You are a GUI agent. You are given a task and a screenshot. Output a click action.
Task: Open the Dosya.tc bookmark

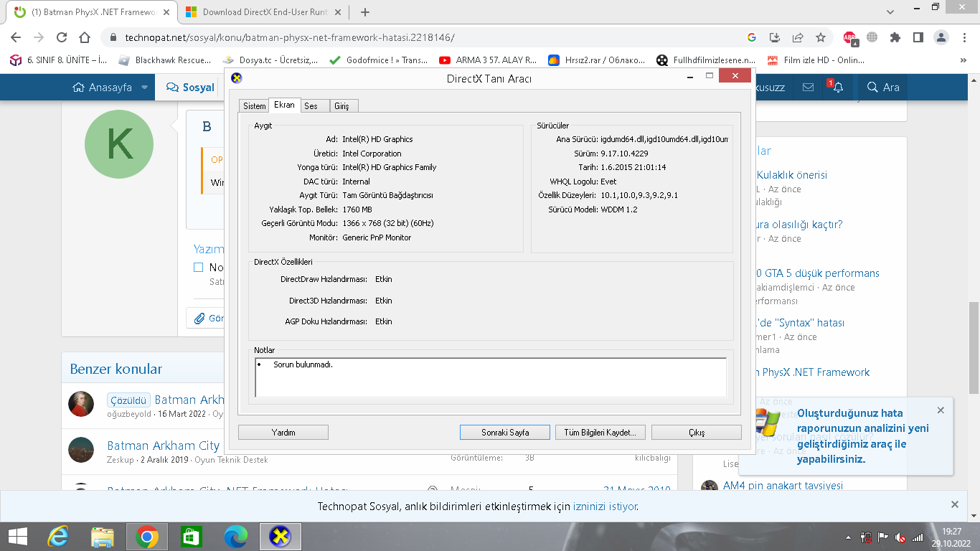[x=270, y=60]
